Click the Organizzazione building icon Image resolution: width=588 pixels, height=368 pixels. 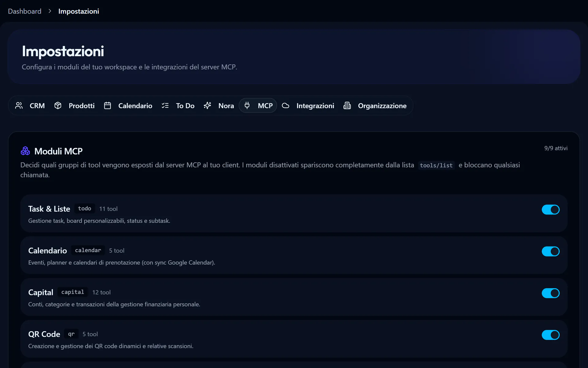tap(347, 105)
